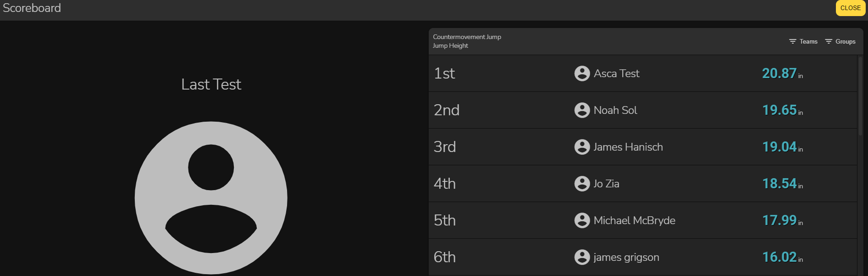Click Jo Zia's profile avatar icon

click(582, 184)
